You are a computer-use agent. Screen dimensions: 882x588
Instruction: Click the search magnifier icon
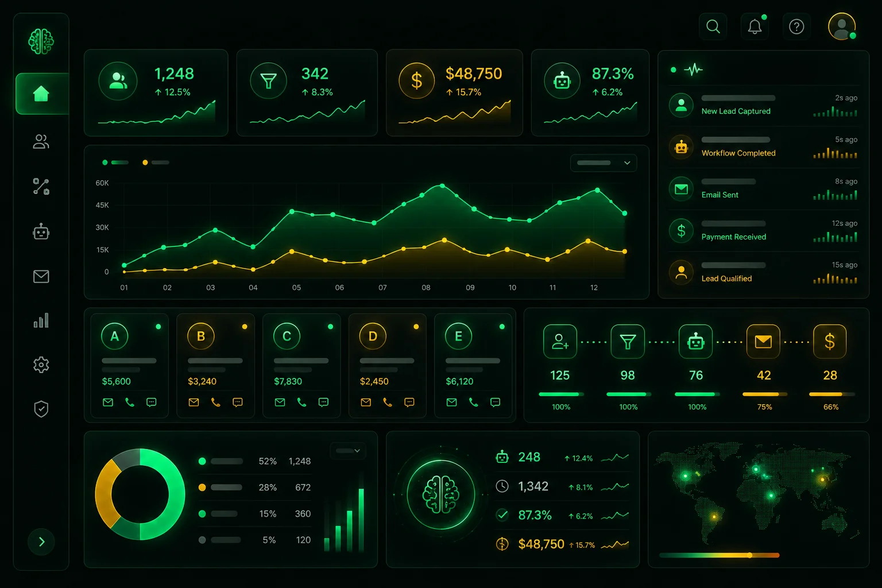pyautogui.click(x=713, y=26)
